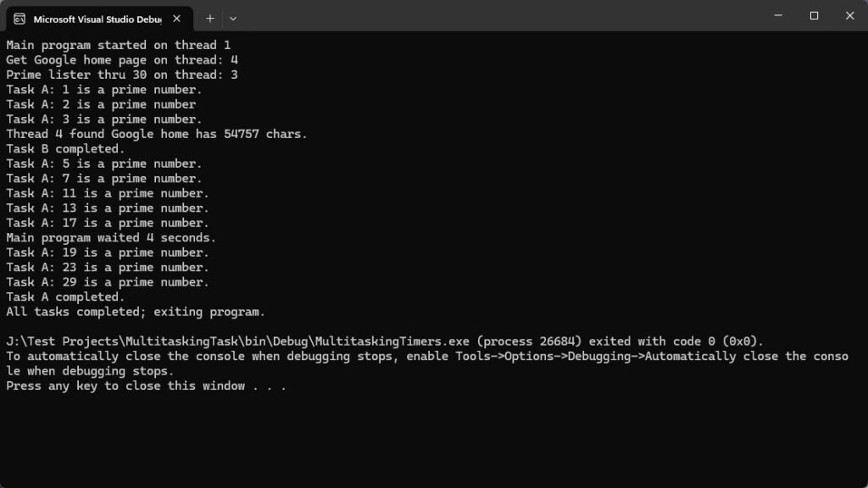
Task: Click the 'Main program waited 4 seconds.' line
Action: (111, 238)
